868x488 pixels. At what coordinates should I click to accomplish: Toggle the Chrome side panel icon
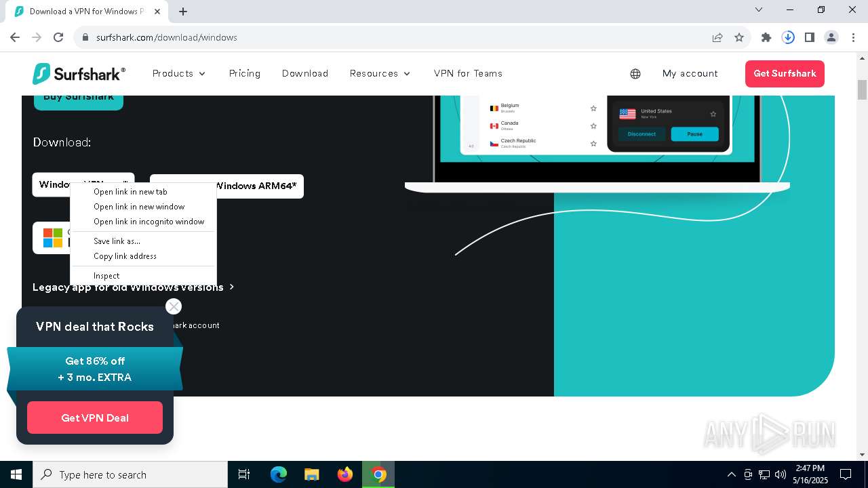pos(810,37)
